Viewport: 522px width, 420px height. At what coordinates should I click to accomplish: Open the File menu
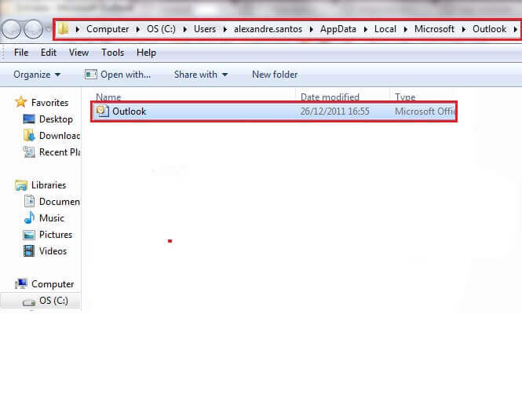click(21, 53)
